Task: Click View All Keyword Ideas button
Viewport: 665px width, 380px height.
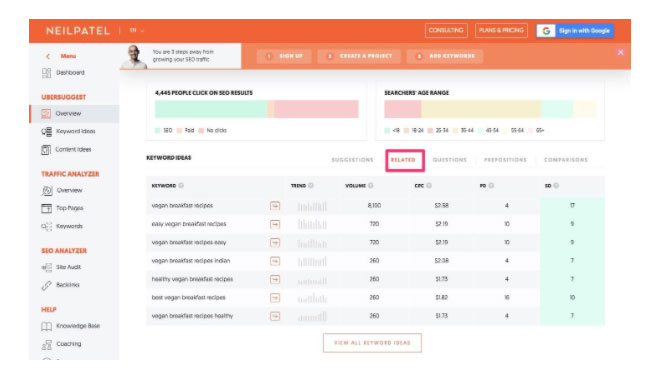Action: point(372,343)
